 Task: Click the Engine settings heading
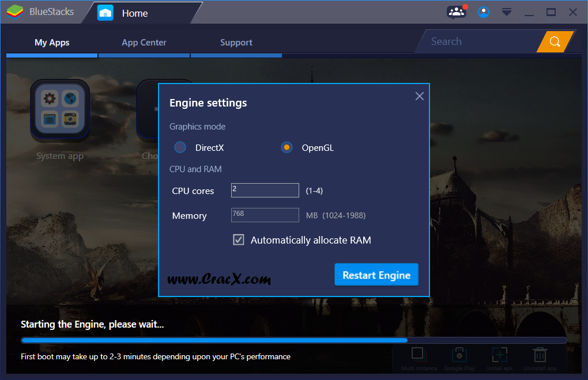tap(208, 103)
